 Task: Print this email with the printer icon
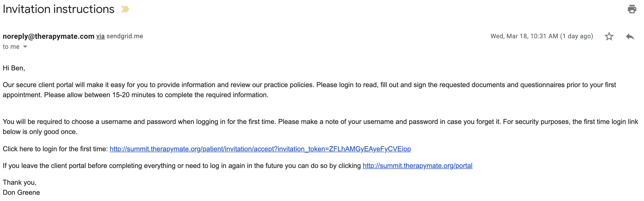(632, 9)
